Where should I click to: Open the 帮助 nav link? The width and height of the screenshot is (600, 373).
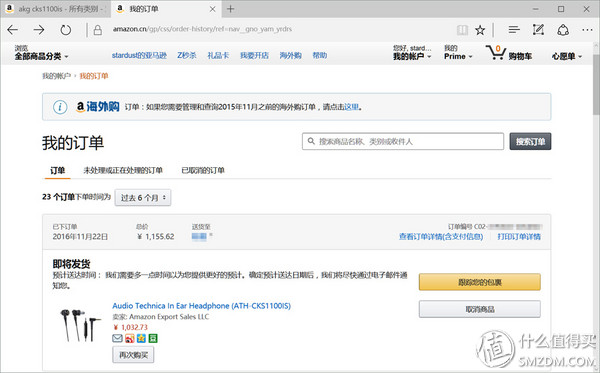pos(320,55)
